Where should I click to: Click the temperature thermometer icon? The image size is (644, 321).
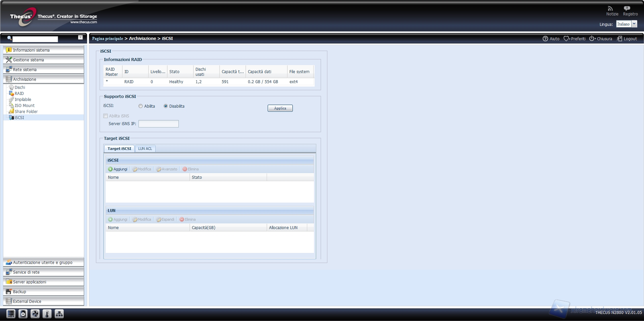pos(47,314)
